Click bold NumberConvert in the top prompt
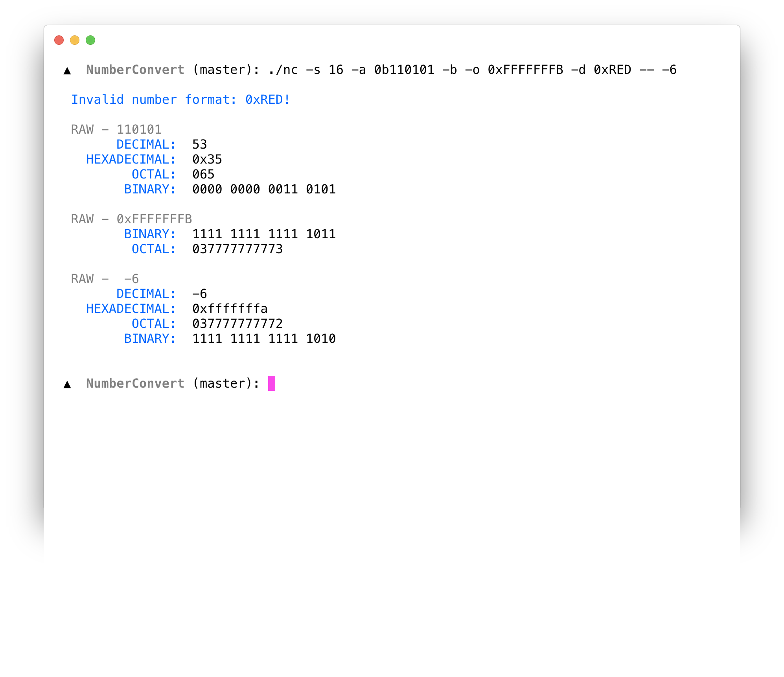Screen dimensions: 784x677 click(x=135, y=70)
